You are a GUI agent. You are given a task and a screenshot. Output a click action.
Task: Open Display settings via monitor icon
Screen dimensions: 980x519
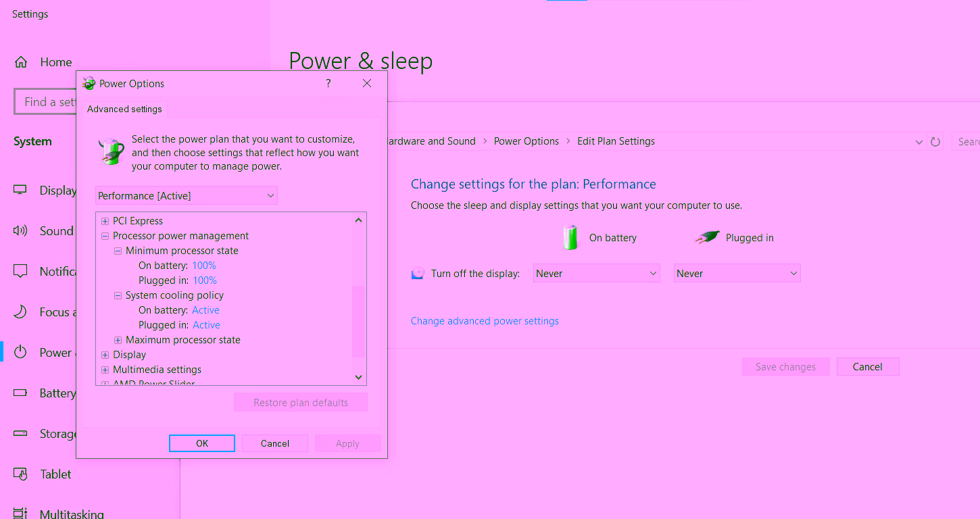coord(20,190)
